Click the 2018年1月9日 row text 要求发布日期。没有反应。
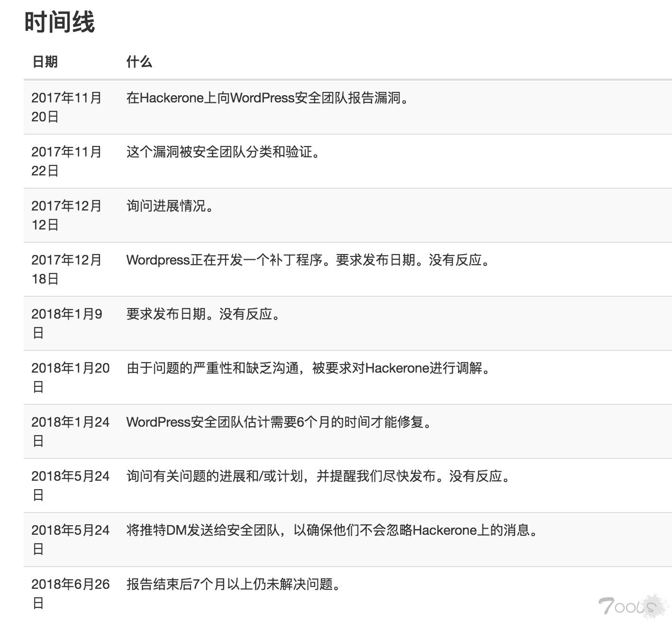Screen dimensions: 672x622 [204, 314]
